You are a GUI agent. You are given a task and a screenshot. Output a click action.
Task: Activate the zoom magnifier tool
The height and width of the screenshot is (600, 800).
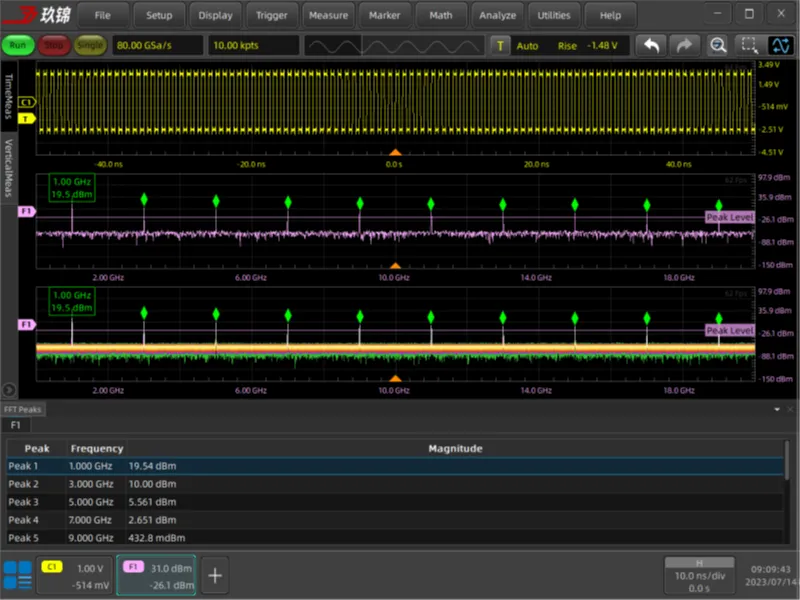point(718,46)
